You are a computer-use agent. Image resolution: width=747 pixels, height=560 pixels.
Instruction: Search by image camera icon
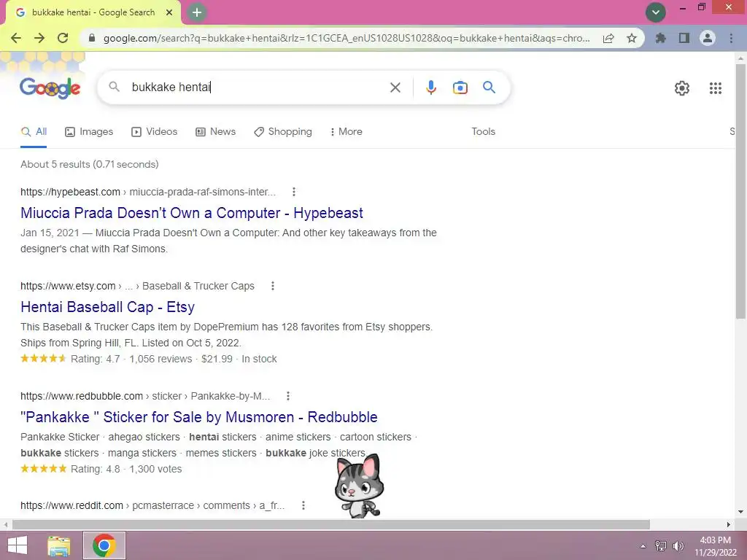click(460, 87)
